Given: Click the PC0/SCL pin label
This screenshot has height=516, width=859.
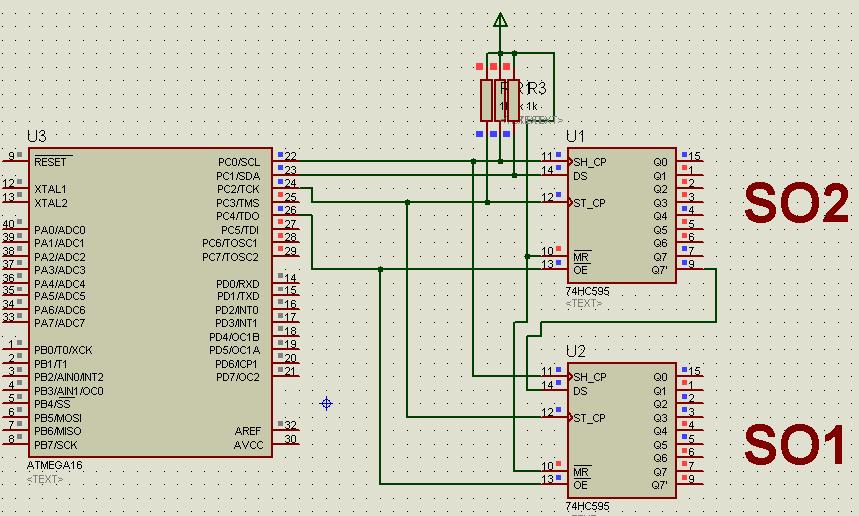Looking at the screenshot, I should click(239, 162).
